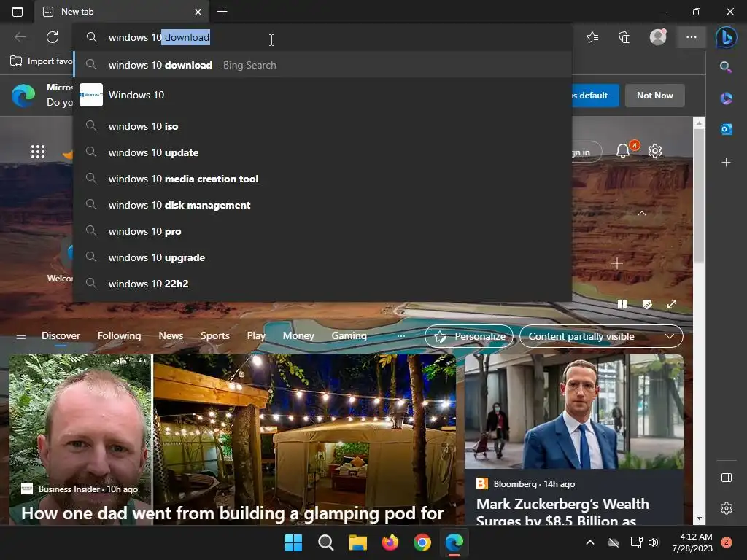Viewport: 747px width, 560px height.
Task: Open Mark Zuckerberg's Wealth article
Action: click(x=562, y=512)
